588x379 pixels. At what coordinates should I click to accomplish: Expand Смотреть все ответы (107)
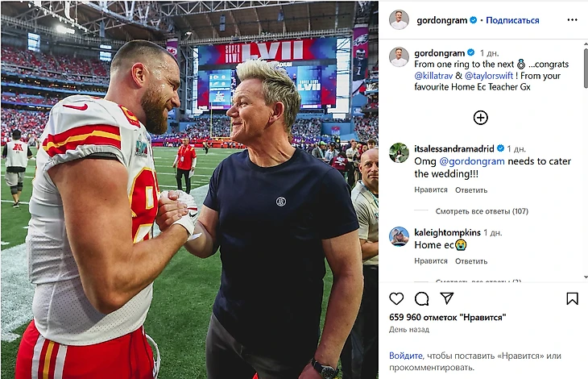(x=482, y=211)
